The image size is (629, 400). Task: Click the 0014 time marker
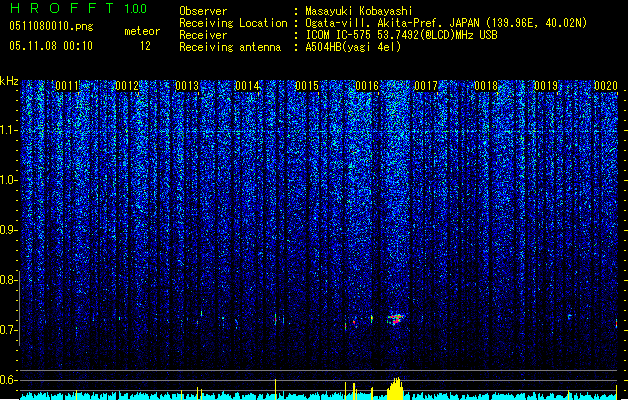pos(247,86)
